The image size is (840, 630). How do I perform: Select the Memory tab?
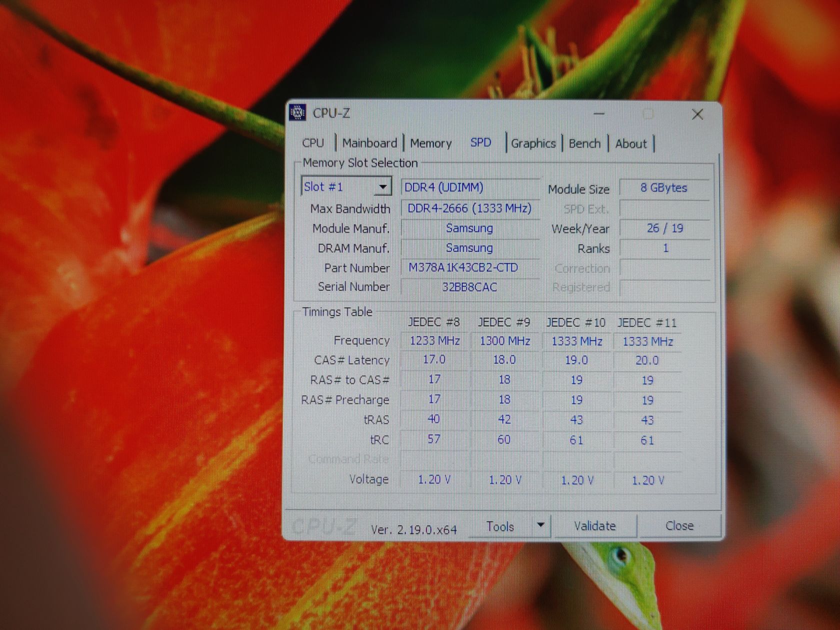coord(430,143)
